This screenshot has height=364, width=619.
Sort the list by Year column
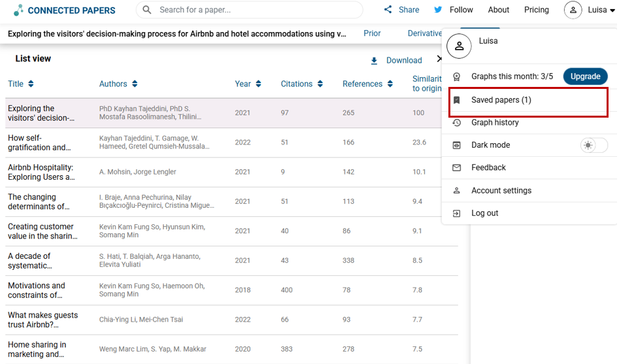pyautogui.click(x=248, y=84)
